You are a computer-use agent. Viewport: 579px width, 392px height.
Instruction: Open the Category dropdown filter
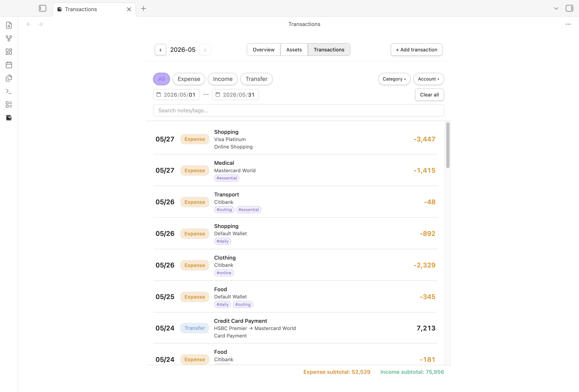394,79
